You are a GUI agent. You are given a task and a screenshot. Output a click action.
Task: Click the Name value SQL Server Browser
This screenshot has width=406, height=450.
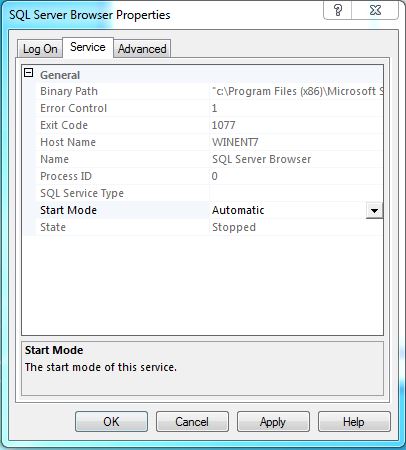click(x=262, y=159)
